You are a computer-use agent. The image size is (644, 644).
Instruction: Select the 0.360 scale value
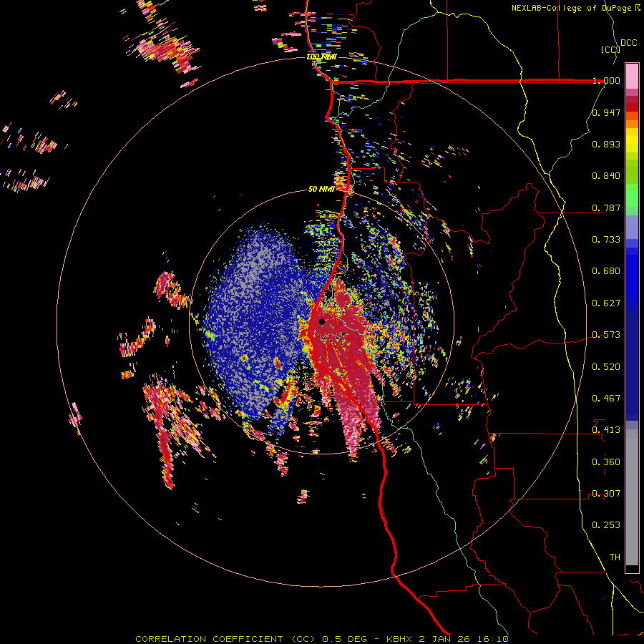tap(606, 462)
